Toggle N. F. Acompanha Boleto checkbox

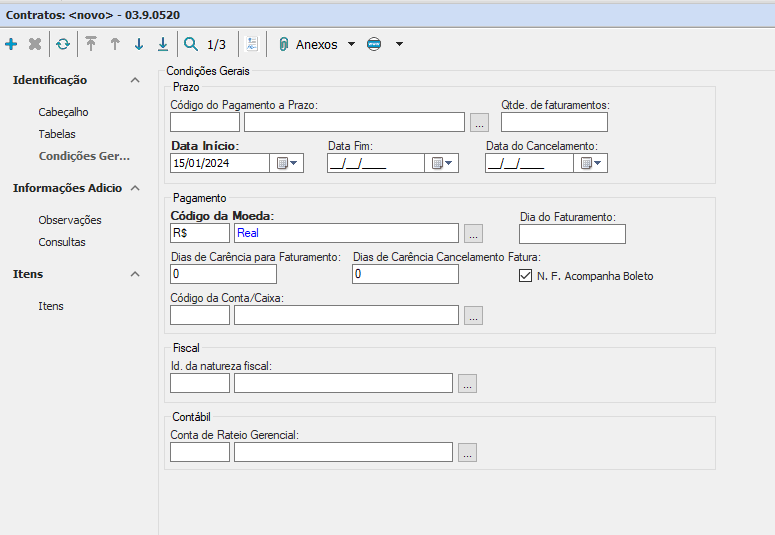[526, 276]
